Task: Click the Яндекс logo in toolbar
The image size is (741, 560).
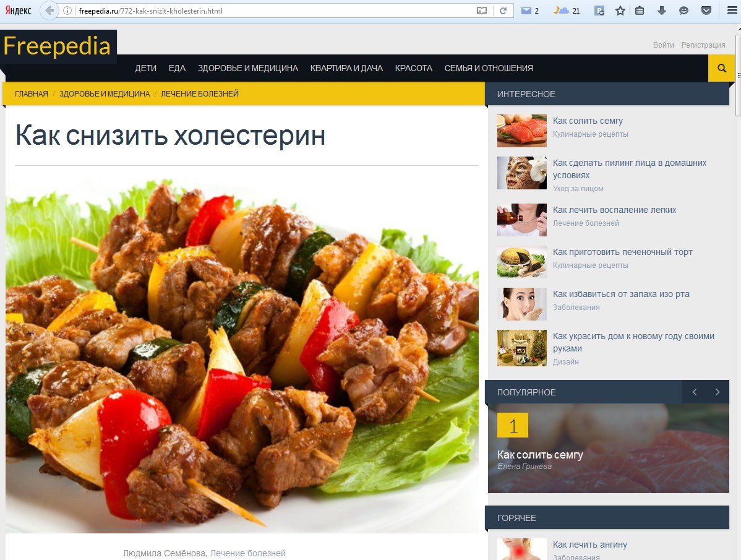Action: point(18,11)
